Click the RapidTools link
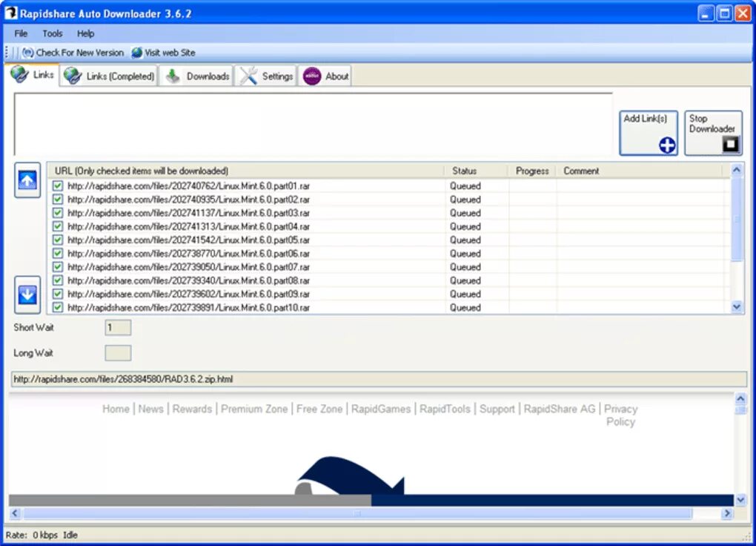 445,409
